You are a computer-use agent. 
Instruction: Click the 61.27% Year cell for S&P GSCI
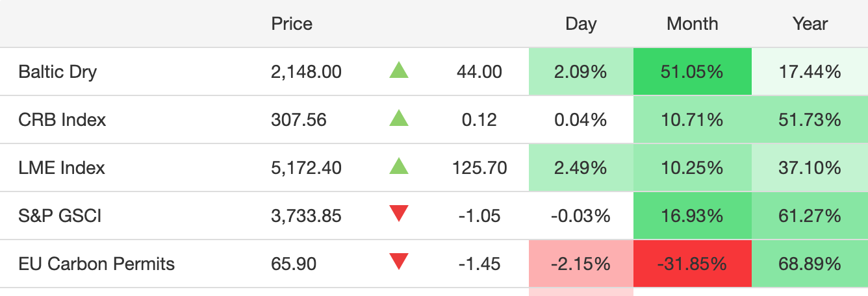[x=810, y=216]
